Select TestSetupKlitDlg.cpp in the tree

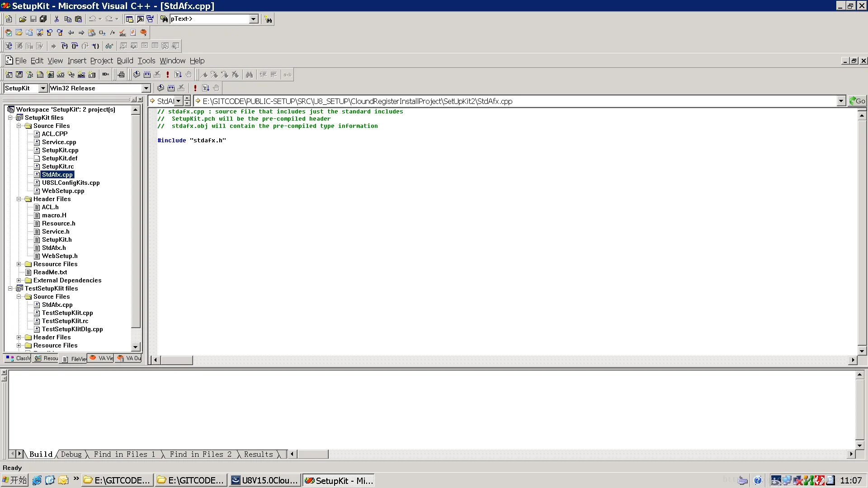click(x=72, y=329)
